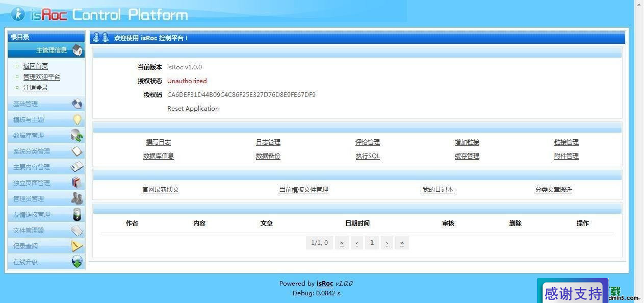Click the database icon for 数据库管理

point(77,135)
